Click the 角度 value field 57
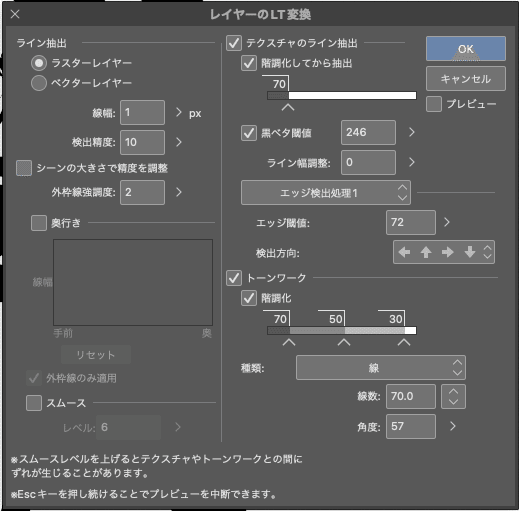Image resolution: width=519 pixels, height=511 pixels. (411, 426)
